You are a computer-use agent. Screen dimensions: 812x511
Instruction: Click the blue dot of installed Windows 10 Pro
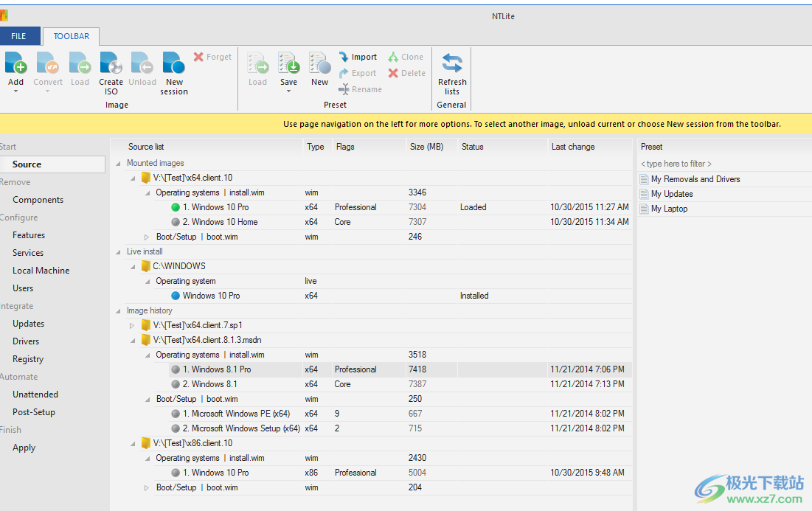(176, 296)
